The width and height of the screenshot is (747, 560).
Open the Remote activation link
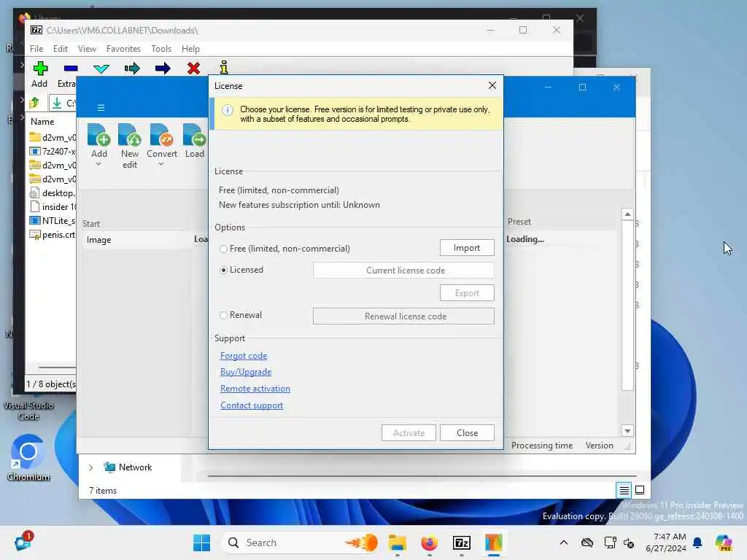pos(255,389)
